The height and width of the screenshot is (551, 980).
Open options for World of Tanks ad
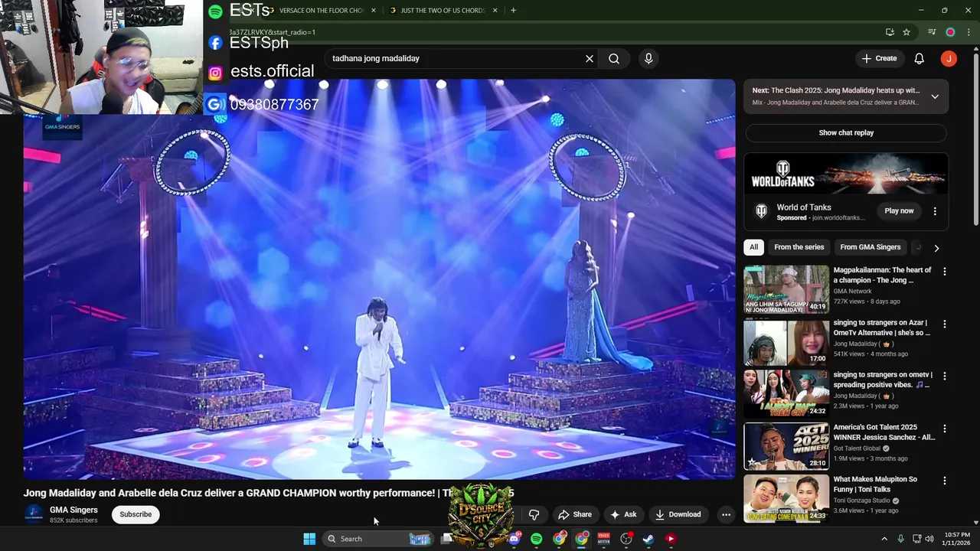coord(935,210)
